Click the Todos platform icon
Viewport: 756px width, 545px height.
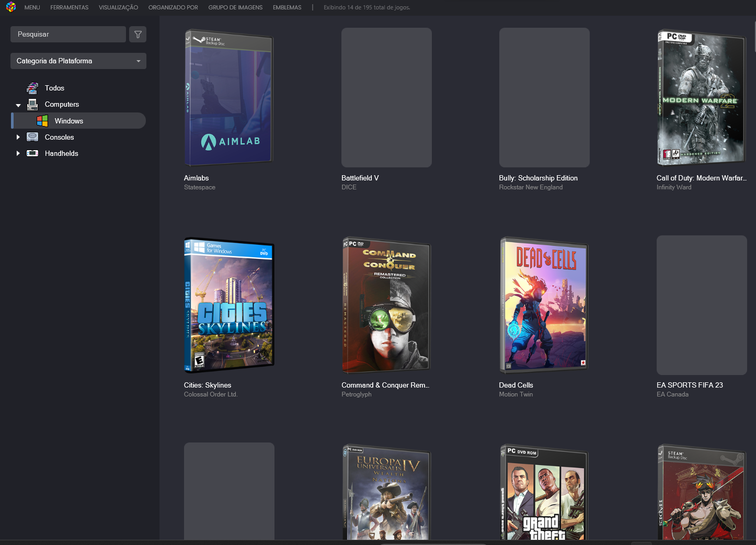(x=32, y=88)
